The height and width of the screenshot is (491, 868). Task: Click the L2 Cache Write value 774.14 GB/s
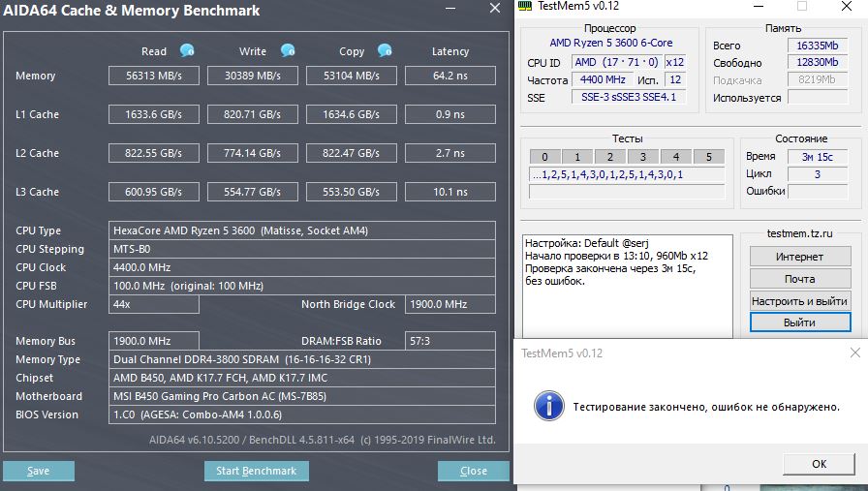[253, 153]
